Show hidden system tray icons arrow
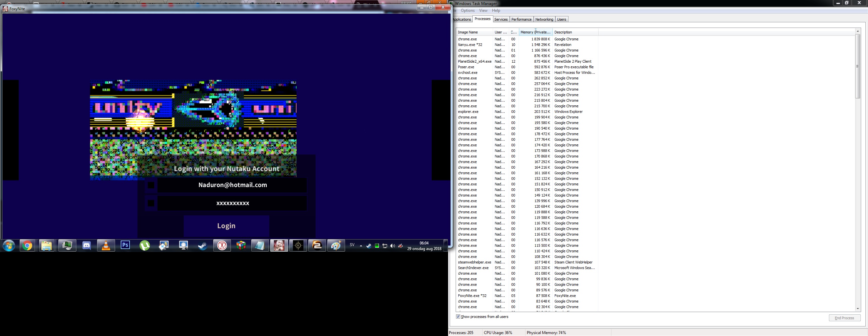The image size is (868, 336). (361, 246)
